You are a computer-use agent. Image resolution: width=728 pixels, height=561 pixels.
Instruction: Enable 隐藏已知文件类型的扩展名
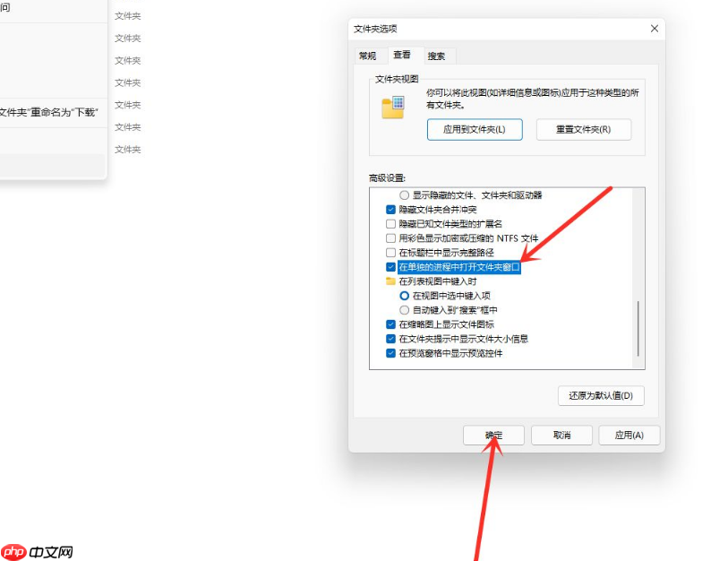(390, 223)
